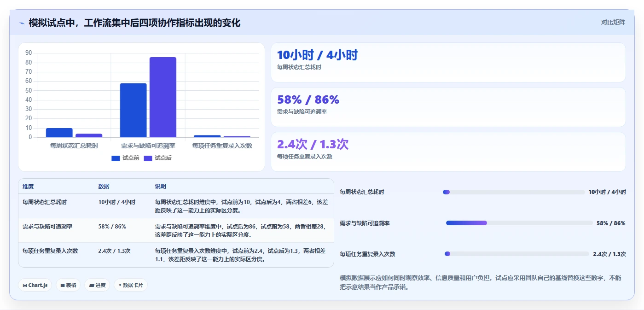Select table cell 10小时 / 4小时
The width and height of the screenshot is (644, 310).
coord(117,202)
